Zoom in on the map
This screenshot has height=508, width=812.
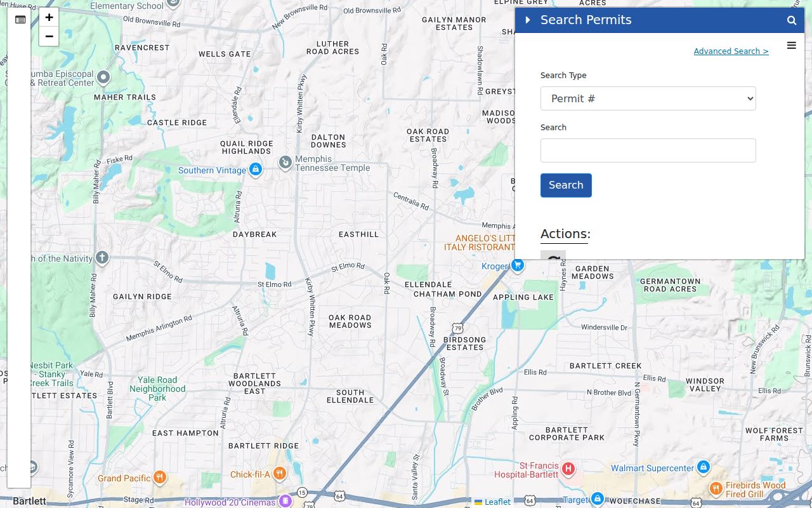click(49, 18)
